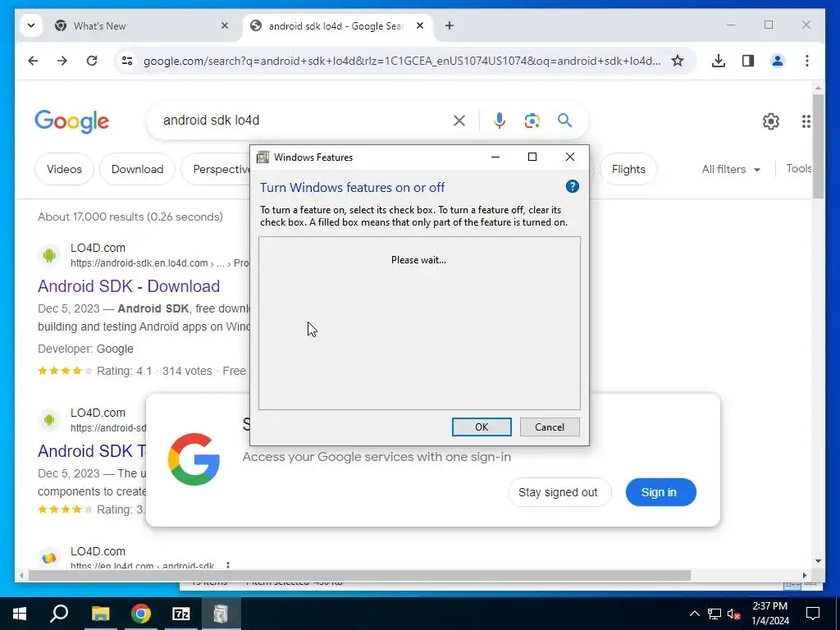Maximize the Windows Features dialog
Viewport: 840px width, 630px height.
pos(532,157)
